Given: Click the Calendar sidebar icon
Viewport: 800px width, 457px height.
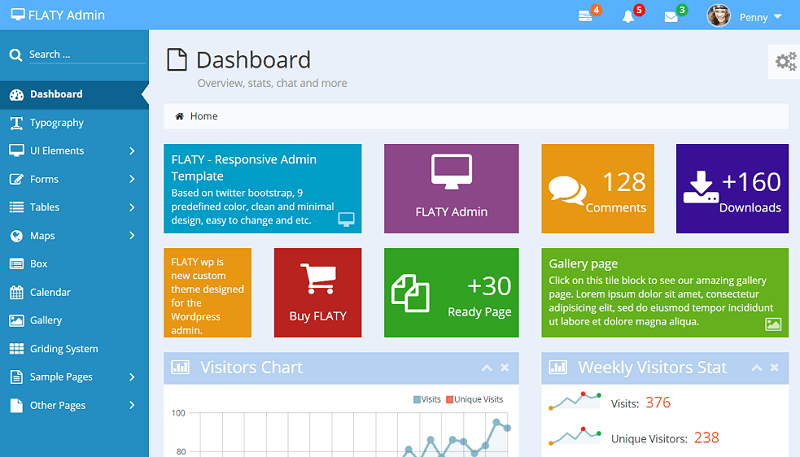Looking at the screenshot, I should pyautogui.click(x=16, y=292).
